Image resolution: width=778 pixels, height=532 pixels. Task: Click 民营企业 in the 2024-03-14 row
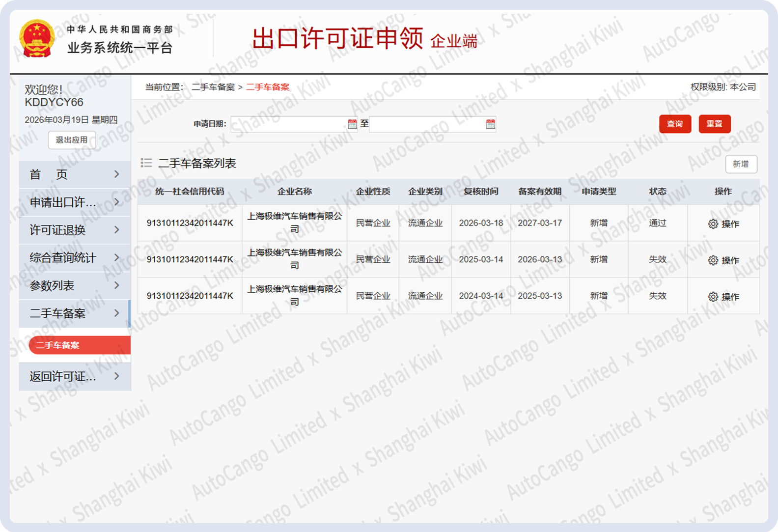(373, 296)
